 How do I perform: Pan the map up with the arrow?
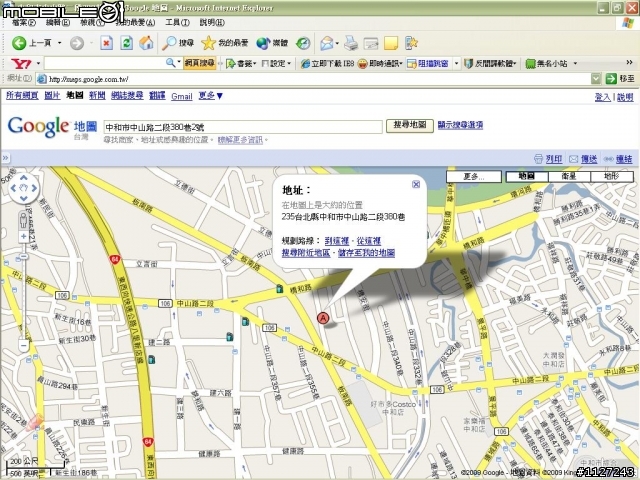pyautogui.click(x=24, y=178)
